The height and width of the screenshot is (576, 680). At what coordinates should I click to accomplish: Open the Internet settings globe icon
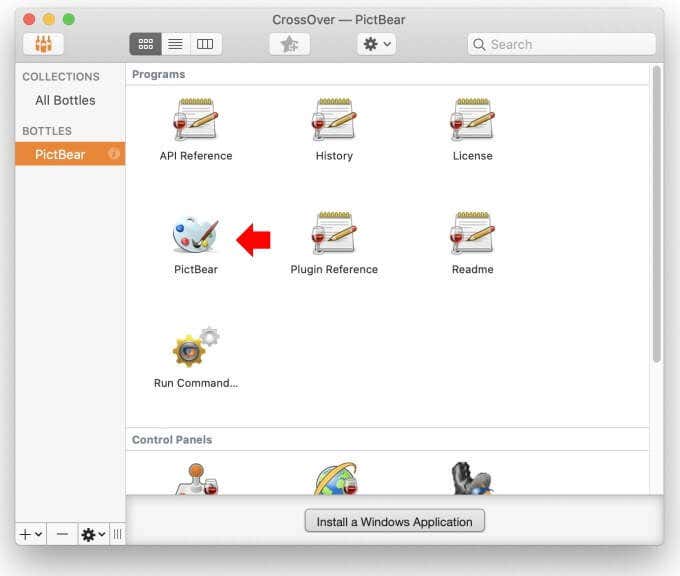click(x=336, y=479)
